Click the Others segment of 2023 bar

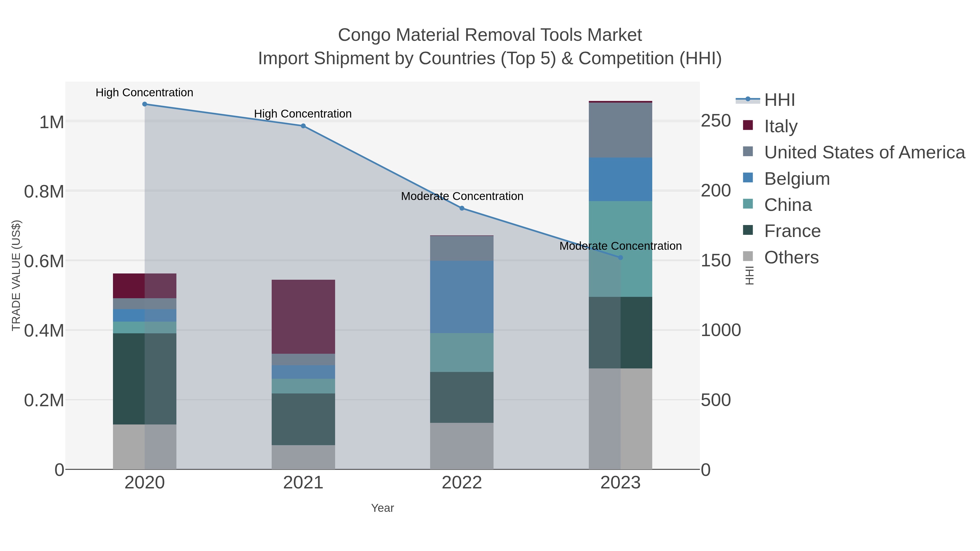pyautogui.click(x=620, y=419)
